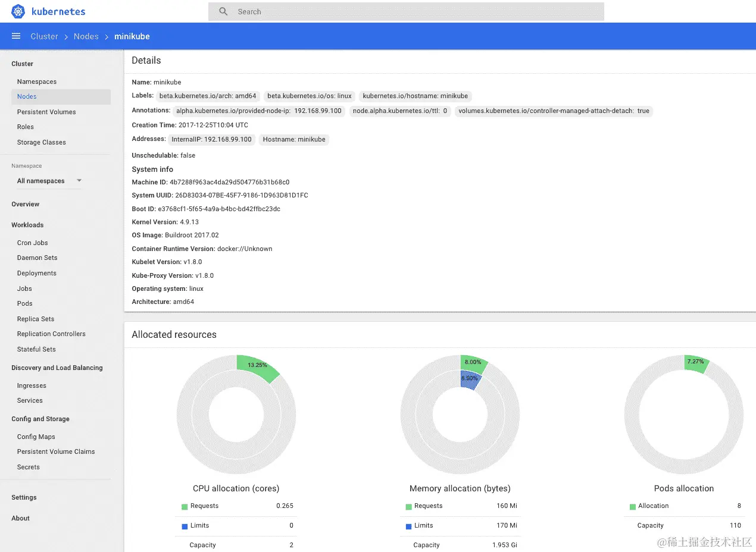The height and width of the screenshot is (552, 756).
Task: Open Ingresses in sidebar
Action: click(x=32, y=385)
